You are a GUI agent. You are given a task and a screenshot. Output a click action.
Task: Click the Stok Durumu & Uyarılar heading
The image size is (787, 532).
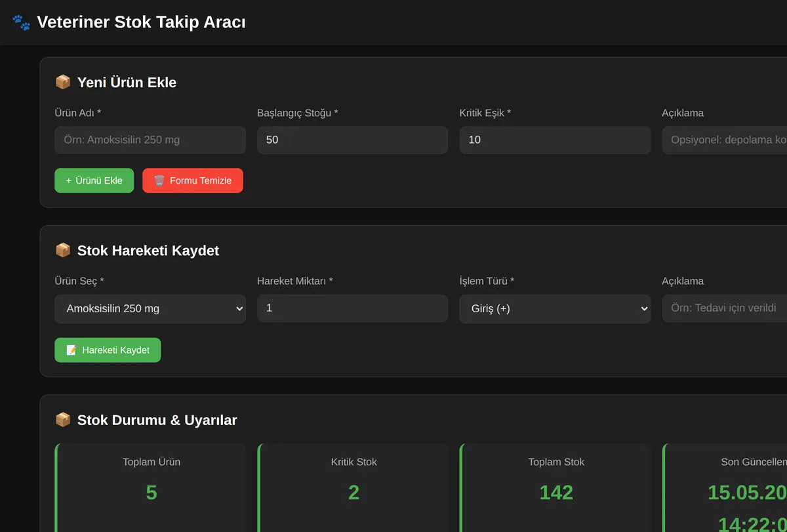pos(157,420)
